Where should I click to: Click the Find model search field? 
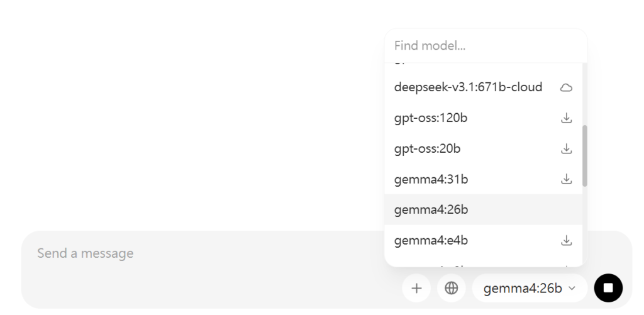(x=484, y=46)
